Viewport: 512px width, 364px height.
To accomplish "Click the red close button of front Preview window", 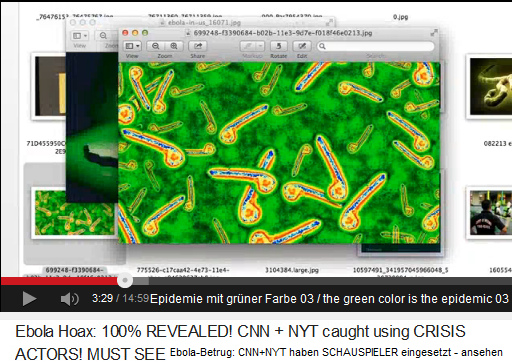I will click(125, 33).
